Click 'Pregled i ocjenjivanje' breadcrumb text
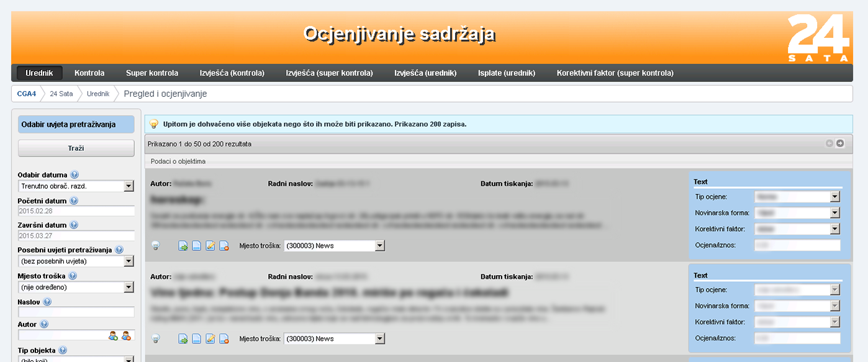 point(165,94)
